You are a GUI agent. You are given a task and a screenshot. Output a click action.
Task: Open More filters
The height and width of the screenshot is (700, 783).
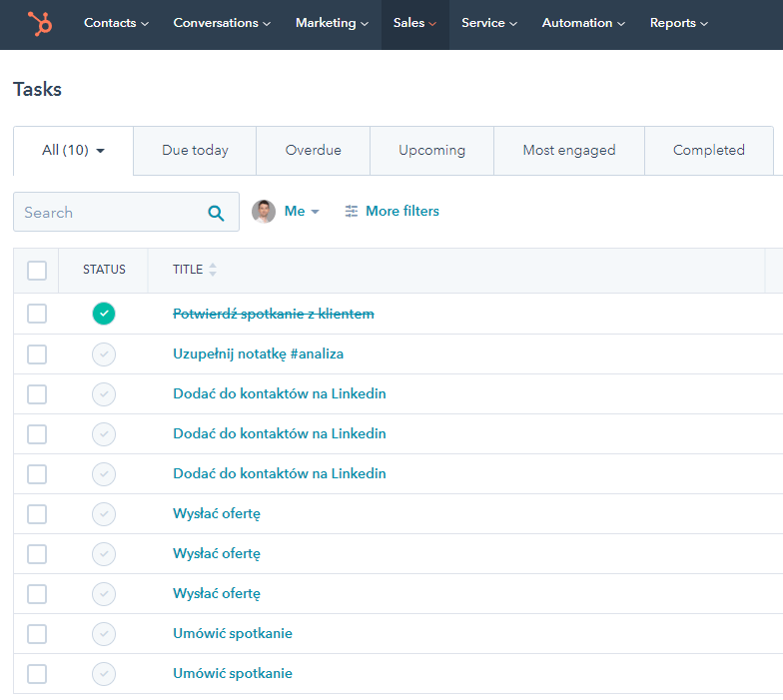point(391,212)
